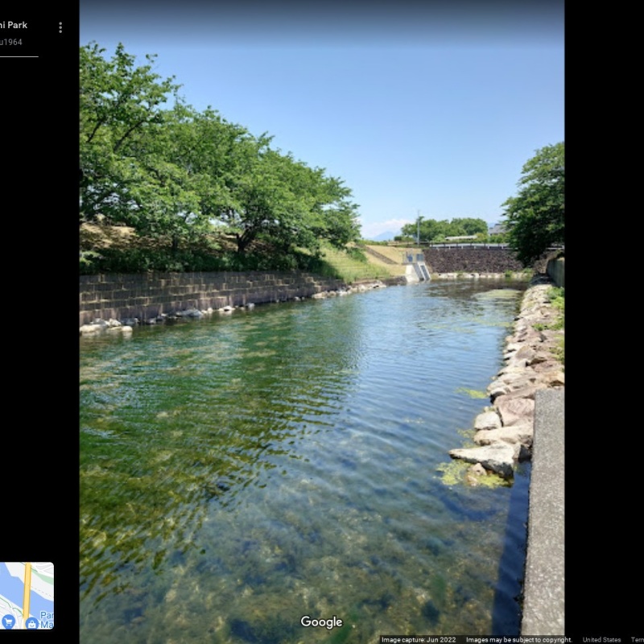
Task: Click the Image capture: Jun 2022 label
Action: point(418,640)
